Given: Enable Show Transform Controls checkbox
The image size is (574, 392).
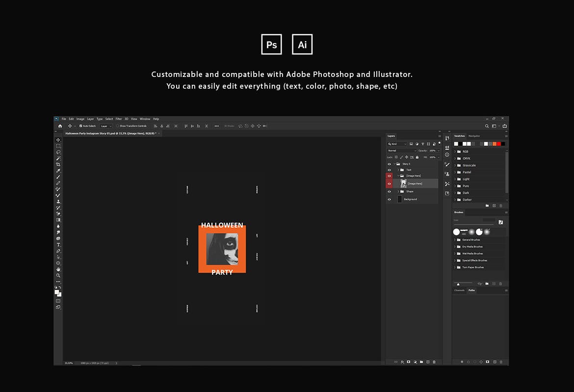Looking at the screenshot, I should (x=118, y=126).
